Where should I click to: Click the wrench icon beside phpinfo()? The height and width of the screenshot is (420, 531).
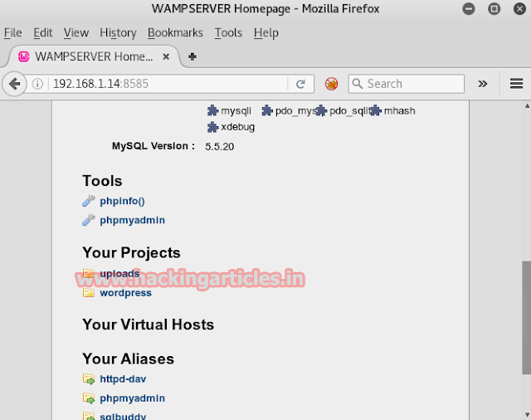[89, 201]
